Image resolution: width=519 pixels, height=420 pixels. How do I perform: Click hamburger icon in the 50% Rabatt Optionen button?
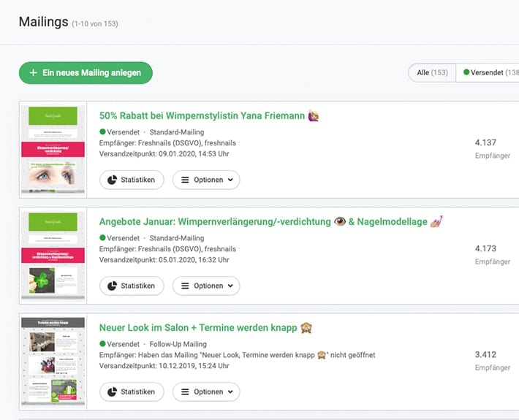[185, 180]
